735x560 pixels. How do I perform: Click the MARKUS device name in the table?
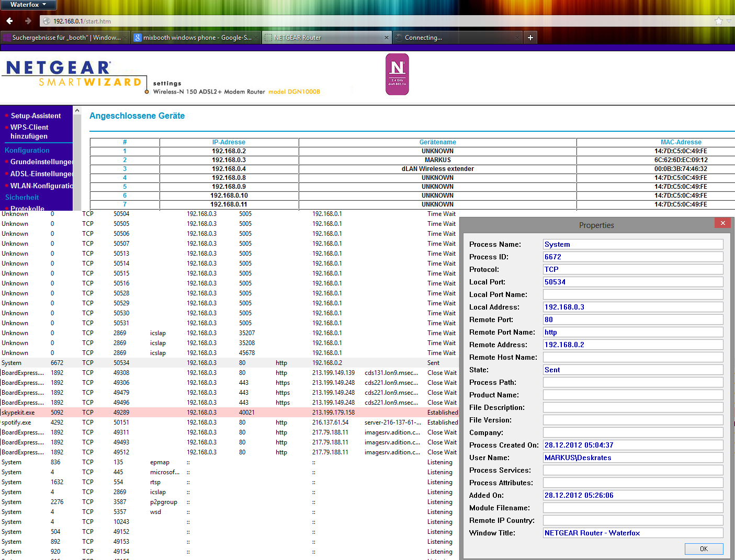click(x=438, y=160)
